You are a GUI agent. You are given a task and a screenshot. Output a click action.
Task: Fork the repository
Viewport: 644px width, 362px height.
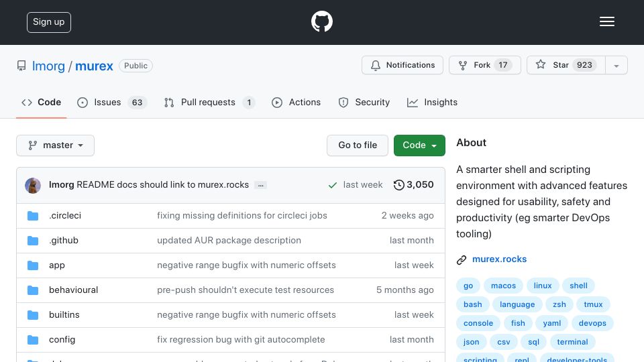coord(484,65)
